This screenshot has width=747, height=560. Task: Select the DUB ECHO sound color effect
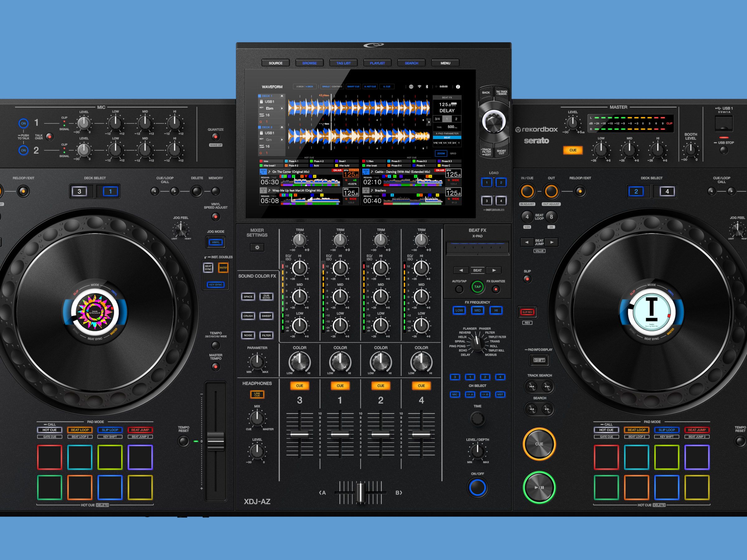(266, 297)
